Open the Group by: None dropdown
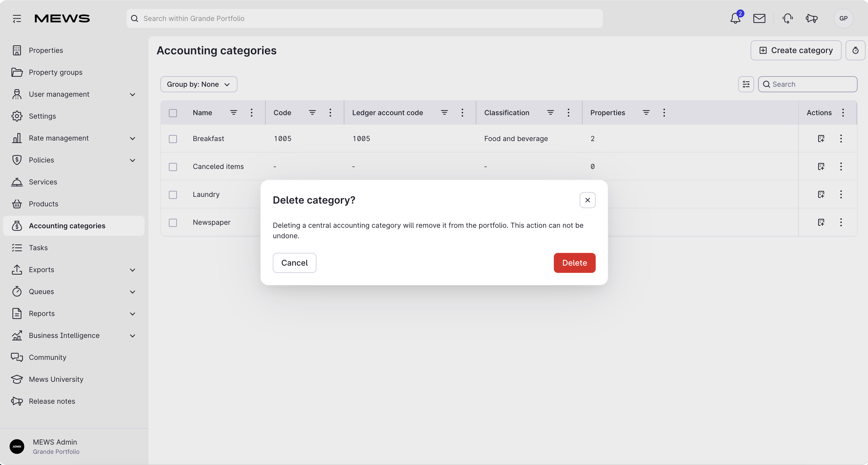 pyautogui.click(x=199, y=84)
